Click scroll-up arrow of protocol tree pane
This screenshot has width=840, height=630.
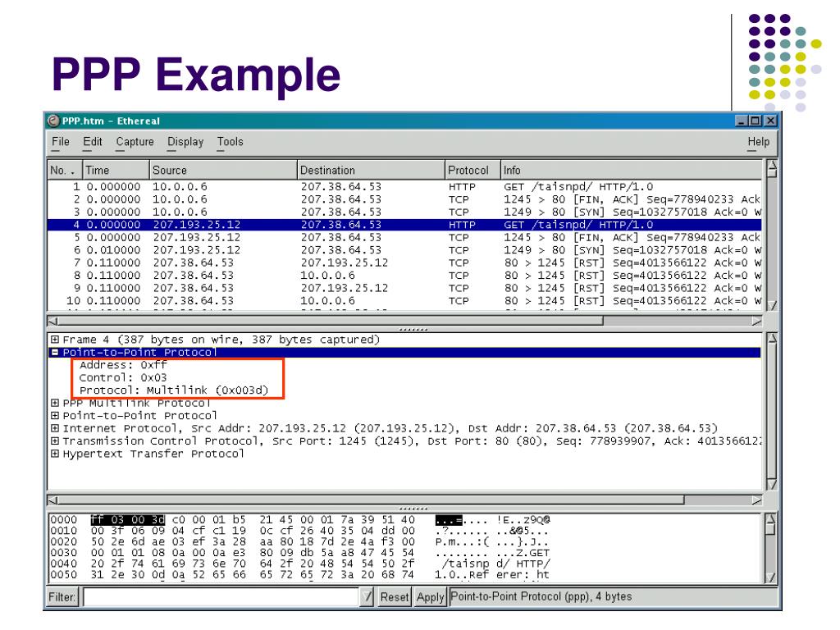point(772,339)
